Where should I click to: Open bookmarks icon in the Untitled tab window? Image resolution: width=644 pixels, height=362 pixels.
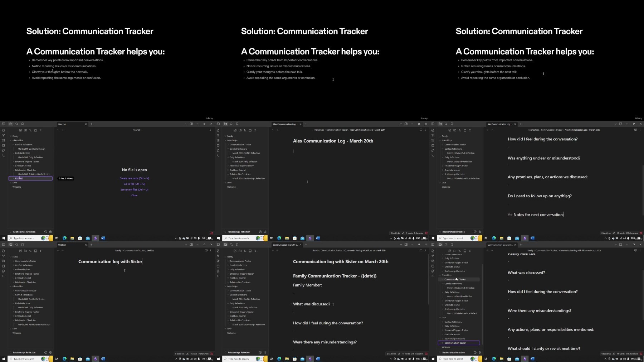pos(22,245)
